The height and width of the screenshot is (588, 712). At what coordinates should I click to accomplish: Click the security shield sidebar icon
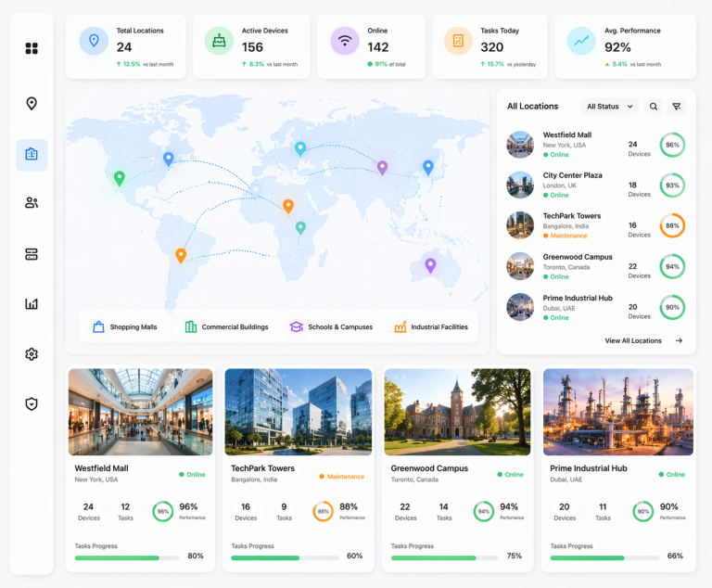click(32, 404)
